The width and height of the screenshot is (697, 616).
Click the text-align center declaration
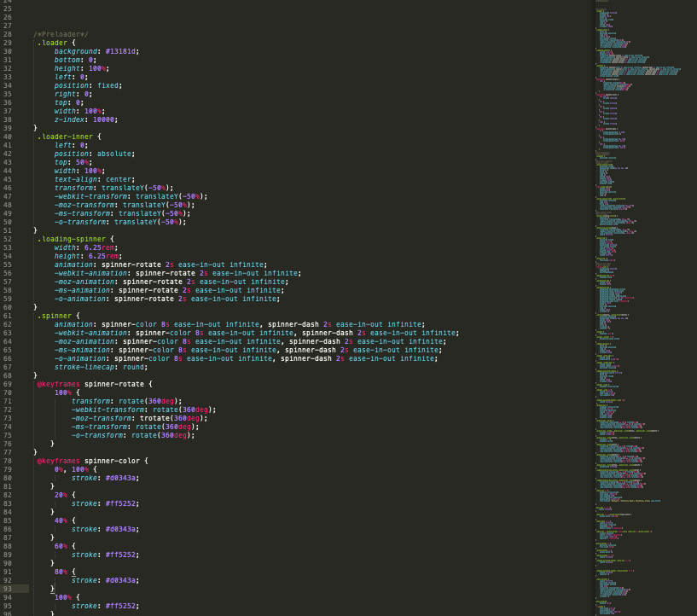(95, 179)
